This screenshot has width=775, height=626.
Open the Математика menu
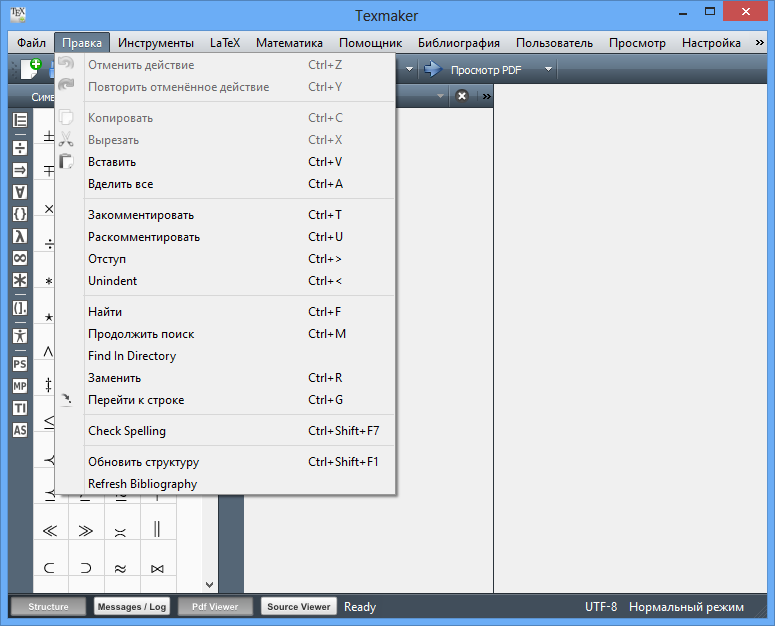(289, 42)
